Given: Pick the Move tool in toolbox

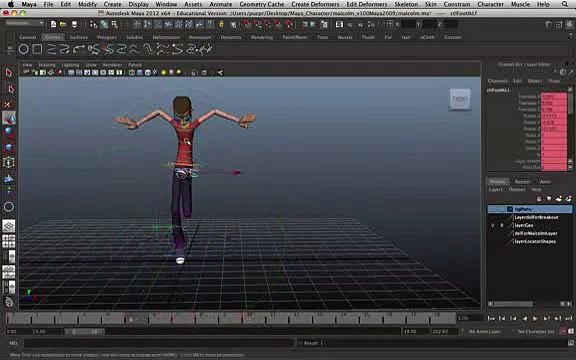Looking at the screenshot, I should (x=9, y=118).
